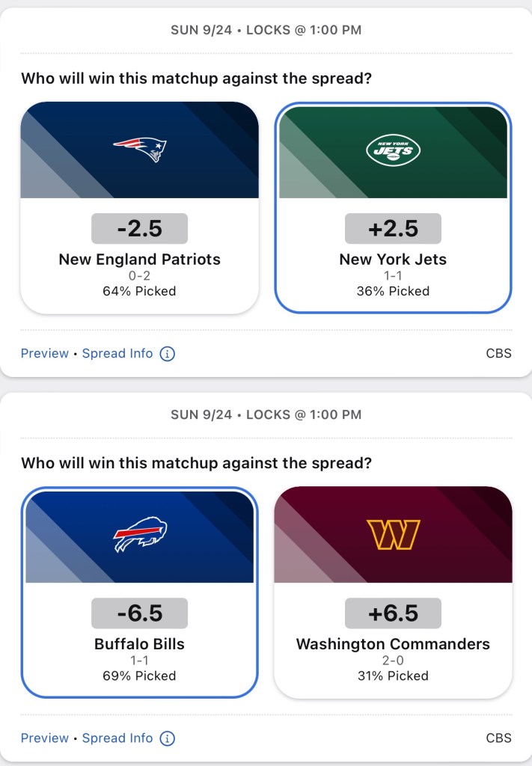
Task: Click the 64% Picked label under Patriots
Action: pos(140,291)
